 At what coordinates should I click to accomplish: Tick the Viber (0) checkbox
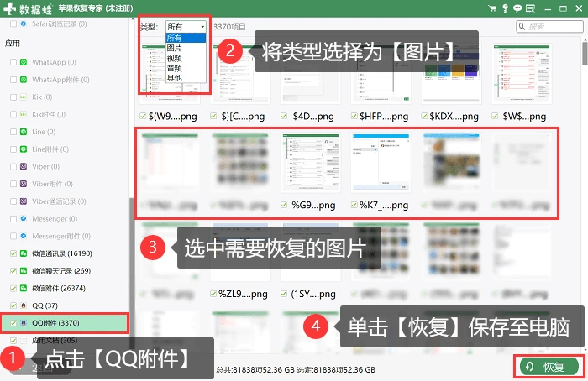tap(13, 166)
